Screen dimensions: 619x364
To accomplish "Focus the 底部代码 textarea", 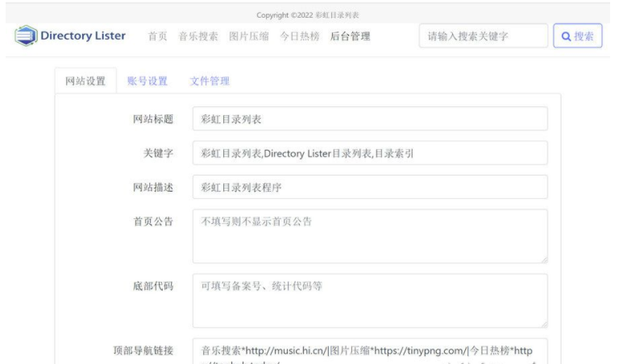I will coord(370,300).
